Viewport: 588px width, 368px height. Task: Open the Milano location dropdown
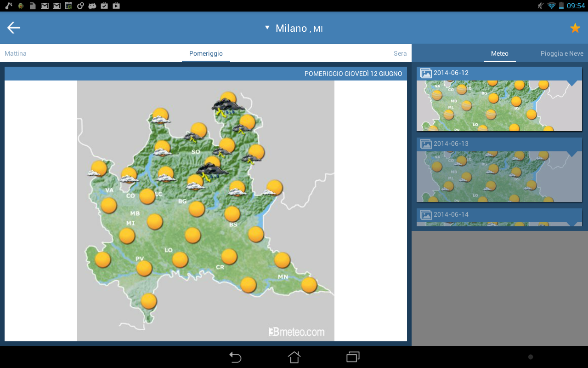click(x=267, y=28)
